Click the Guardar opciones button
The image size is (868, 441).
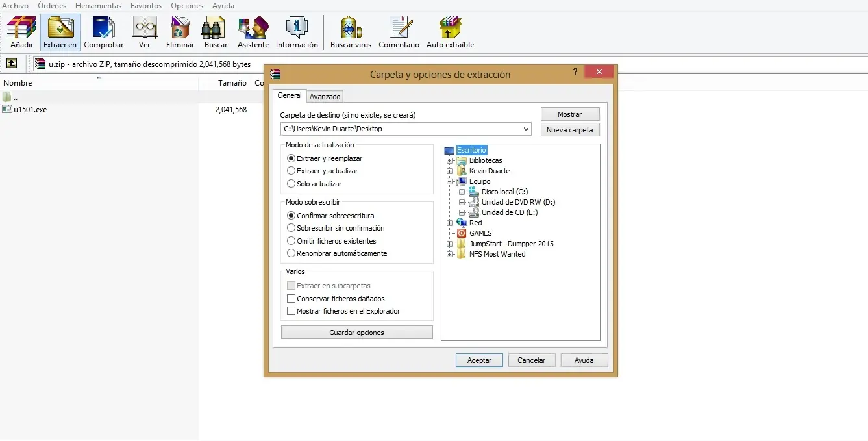click(356, 333)
